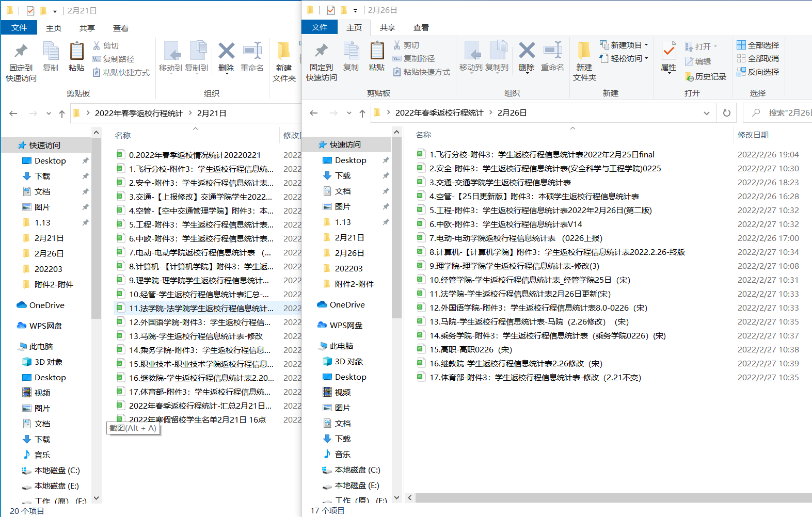Click Invert Selection (反向选择)
The width and height of the screenshot is (812, 517).
point(758,72)
